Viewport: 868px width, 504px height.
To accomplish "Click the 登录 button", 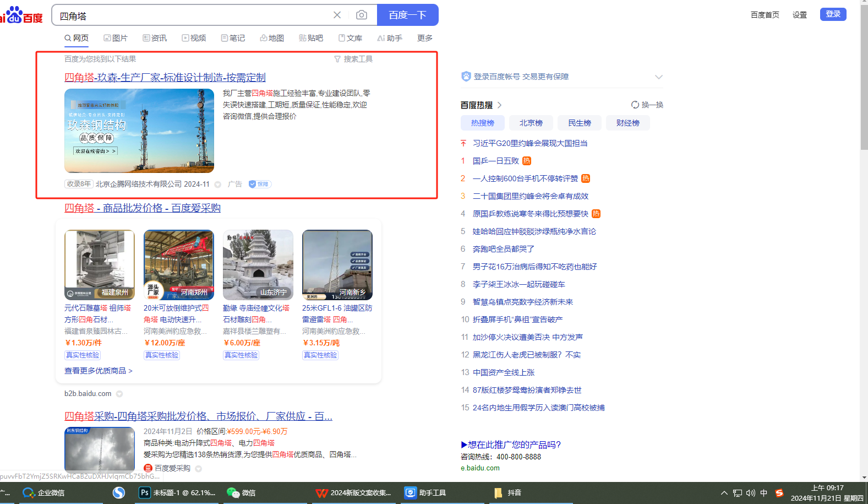I will coord(833,14).
